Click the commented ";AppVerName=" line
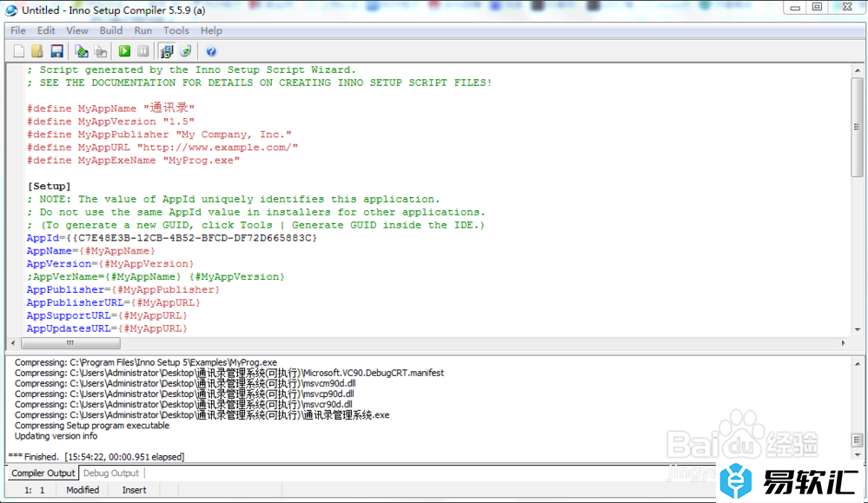 point(156,276)
